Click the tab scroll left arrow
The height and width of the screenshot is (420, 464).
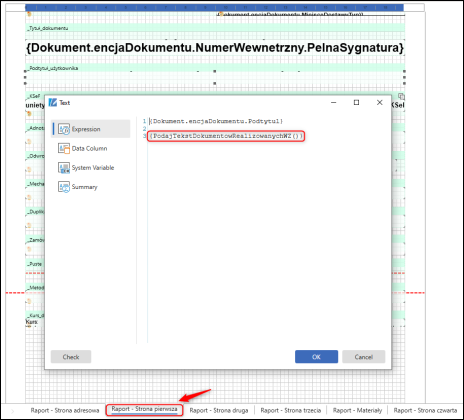(13, 411)
